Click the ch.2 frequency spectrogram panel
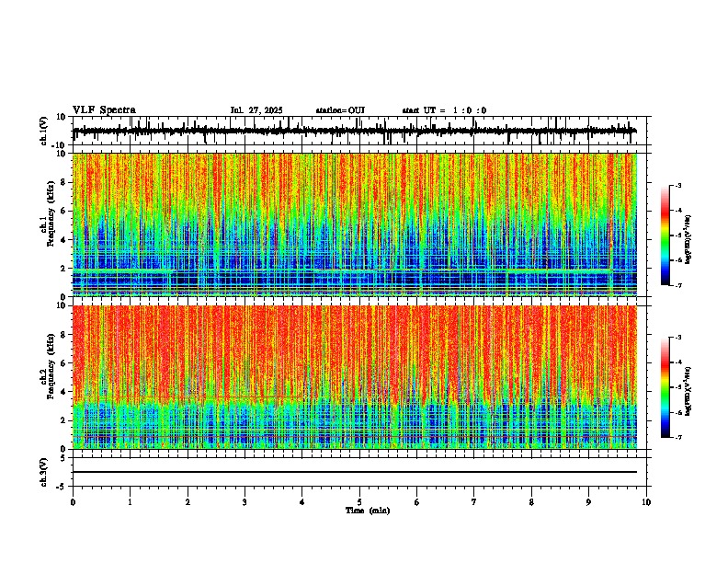The image size is (728, 563). click(355, 377)
